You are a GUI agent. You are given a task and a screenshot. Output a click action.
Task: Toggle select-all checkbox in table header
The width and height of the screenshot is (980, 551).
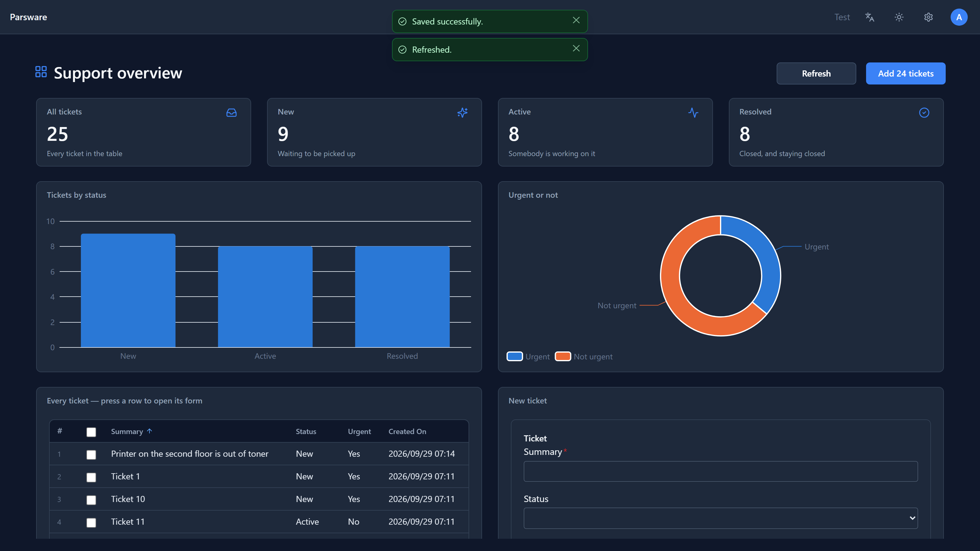click(91, 432)
